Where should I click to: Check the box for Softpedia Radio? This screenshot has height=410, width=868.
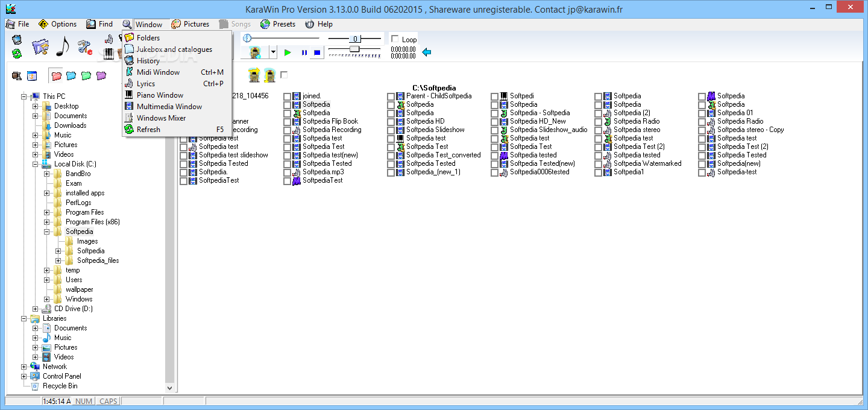(x=598, y=122)
